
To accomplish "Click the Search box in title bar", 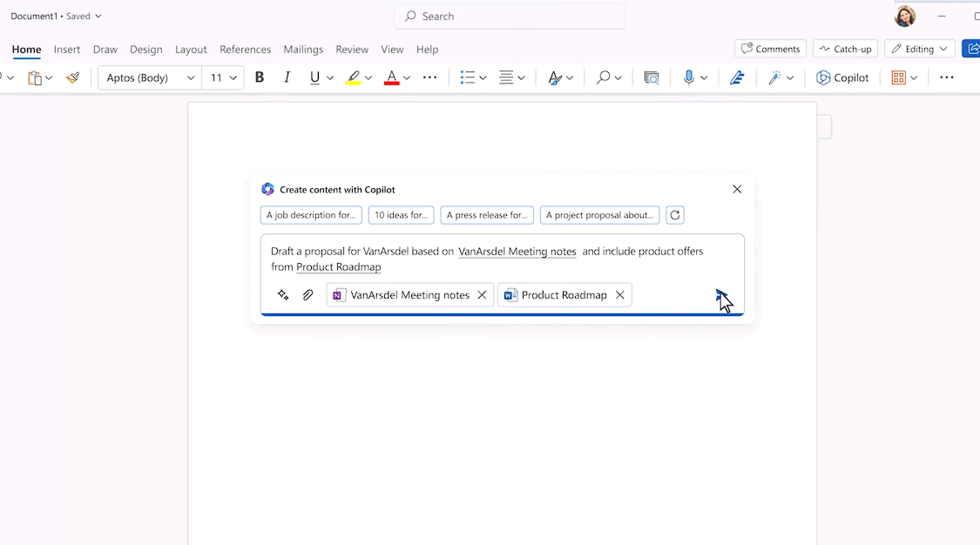I will [x=510, y=17].
